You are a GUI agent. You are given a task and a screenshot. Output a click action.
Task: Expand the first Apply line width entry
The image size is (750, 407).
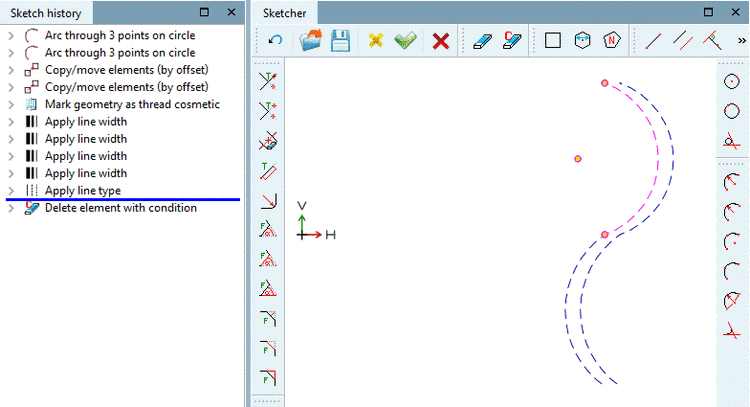[11, 121]
